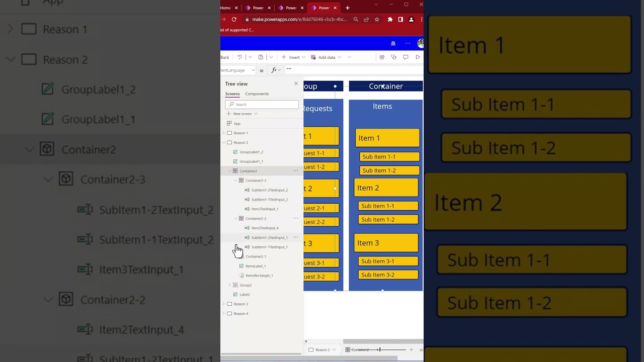Viewport: 644px width, 362px height.
Task: Select SubItem1-2TextInput_2 in tree
Action: point(270,190)
